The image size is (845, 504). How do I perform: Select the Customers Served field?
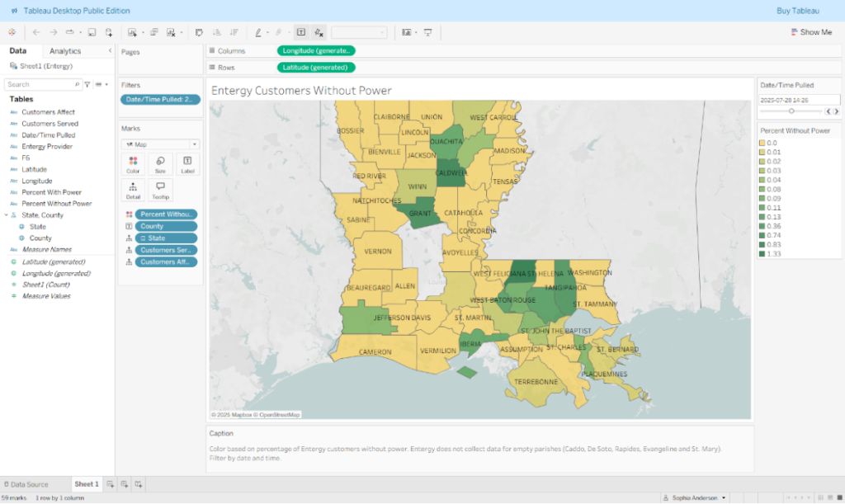[50, 124]
